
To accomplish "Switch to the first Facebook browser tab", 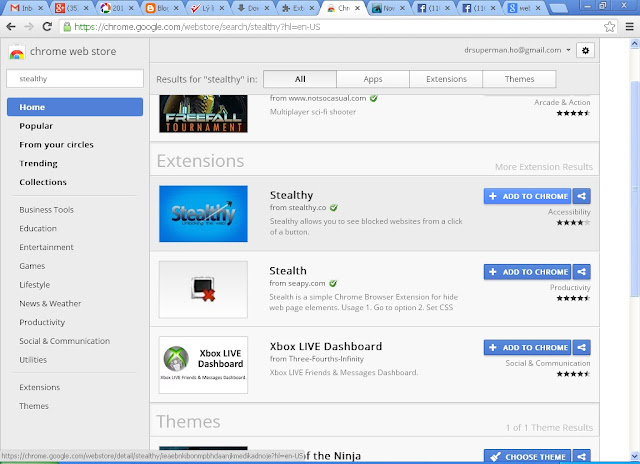I will click(x=434, y=8).
